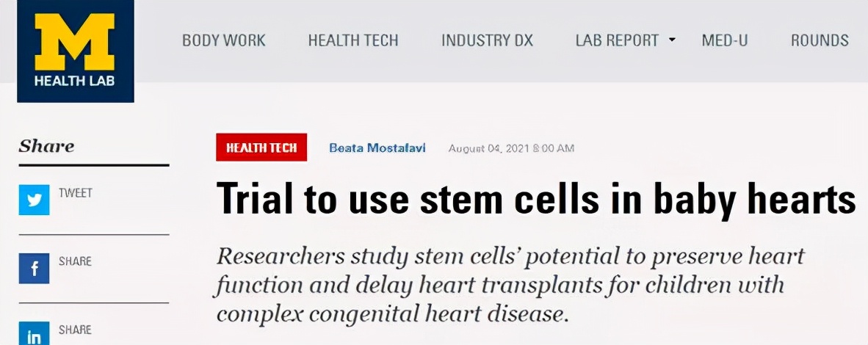Viewport: 868px width, 345px height.
Task: Click the Facebook share icon
Action: (x=34, y=269)
